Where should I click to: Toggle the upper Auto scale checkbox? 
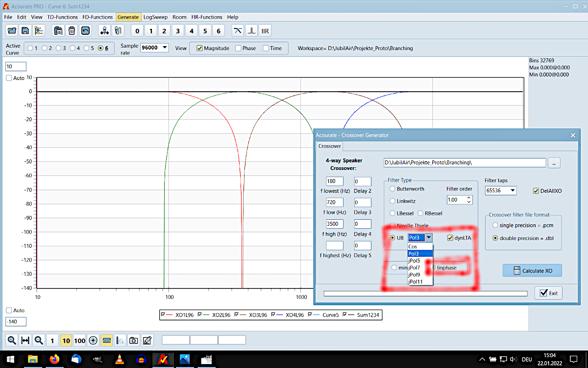tap(9, 78)
